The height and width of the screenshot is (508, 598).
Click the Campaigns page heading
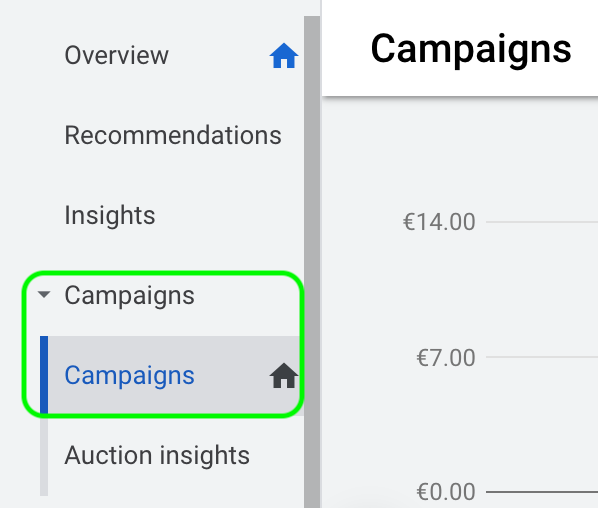pyautogui.click(x=471, y=50)
